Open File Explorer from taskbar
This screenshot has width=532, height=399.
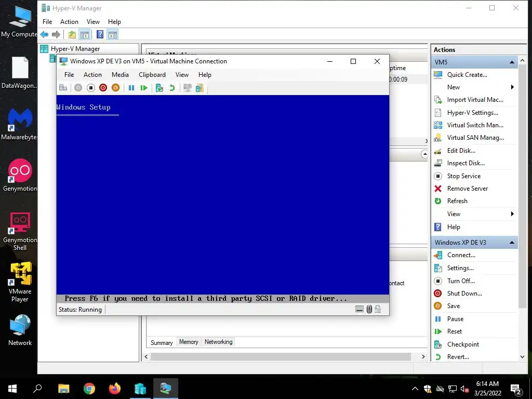pos(63,389)
